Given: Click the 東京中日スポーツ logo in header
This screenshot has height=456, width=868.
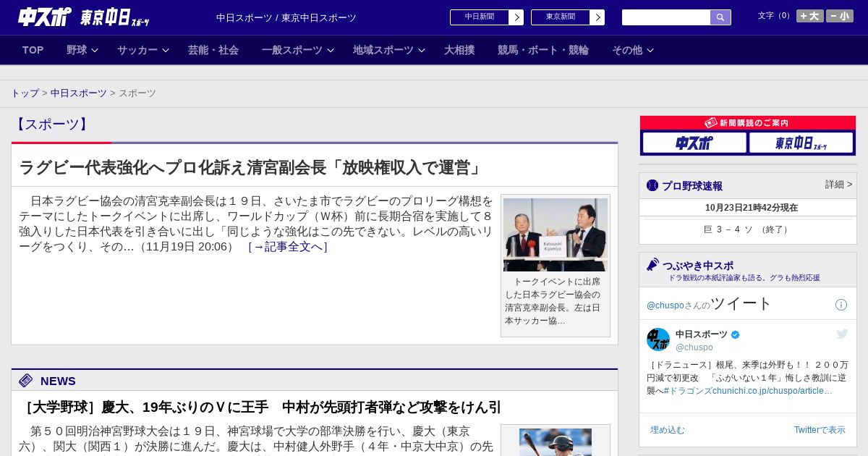Looking at the screenshot, I should click(x=115, y=17).
